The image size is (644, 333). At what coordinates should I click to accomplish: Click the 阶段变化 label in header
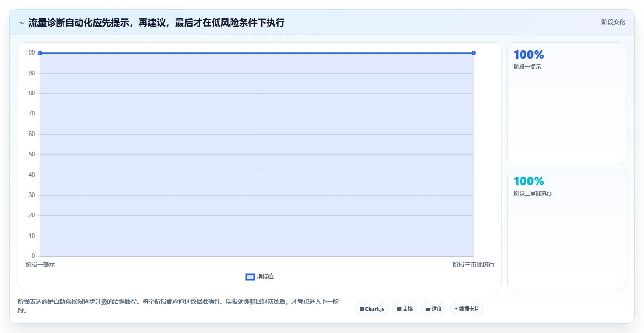pos(613,22)
